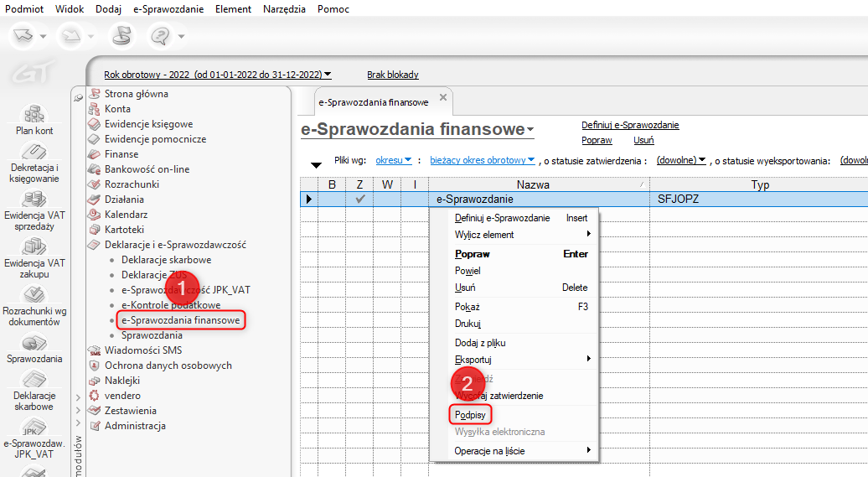
Task: Click the Z checkmark in e-Sprawozdanie row
Action: point(360,200)
